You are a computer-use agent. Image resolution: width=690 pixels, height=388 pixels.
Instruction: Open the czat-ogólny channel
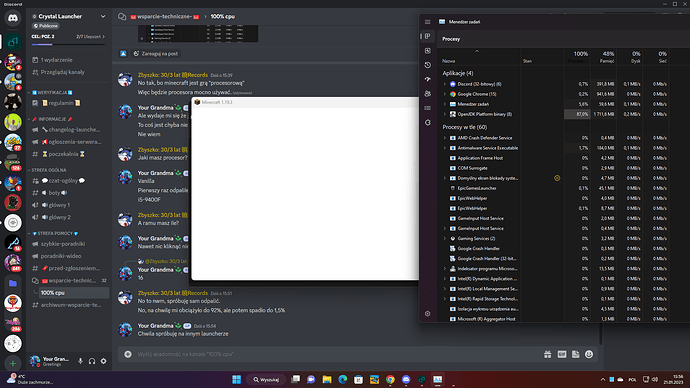(63, 180)
